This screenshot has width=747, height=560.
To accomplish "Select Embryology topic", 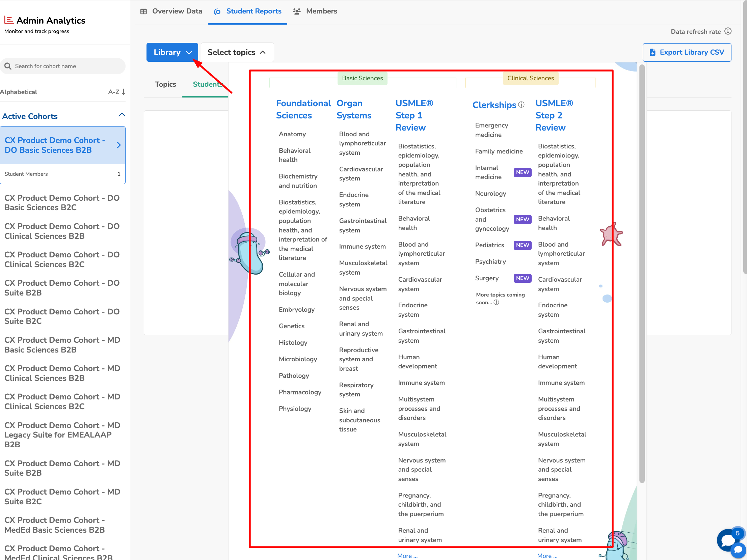I will click(x=296, y=310).
